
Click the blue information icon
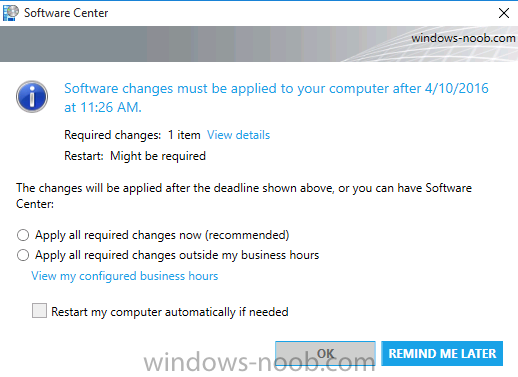pos(32,97)
